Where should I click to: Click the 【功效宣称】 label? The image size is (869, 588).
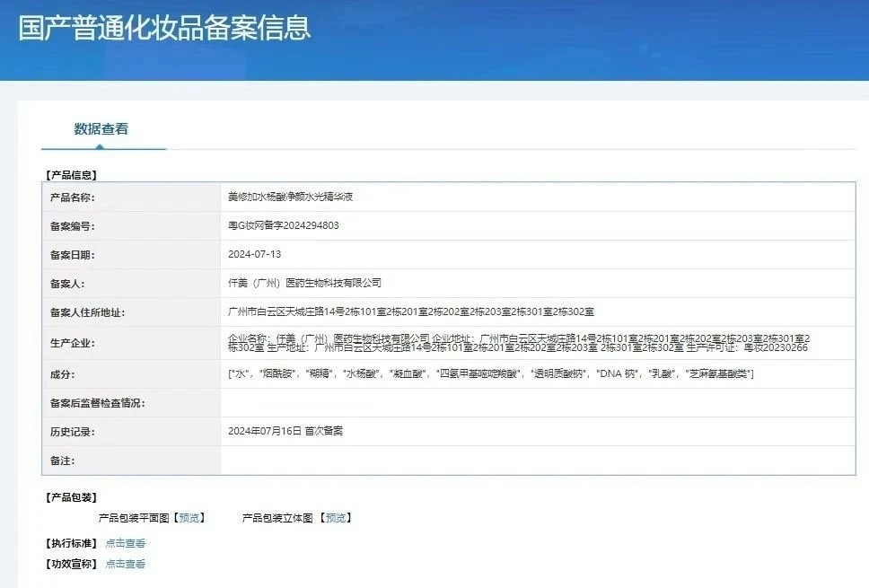pyautogui.click(x=72, y=564)
